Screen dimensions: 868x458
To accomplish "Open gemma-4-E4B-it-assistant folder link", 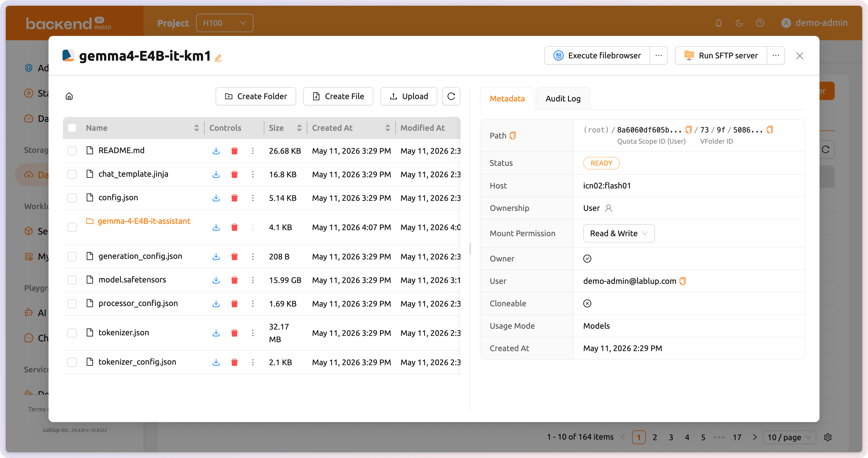I will 144,221.
